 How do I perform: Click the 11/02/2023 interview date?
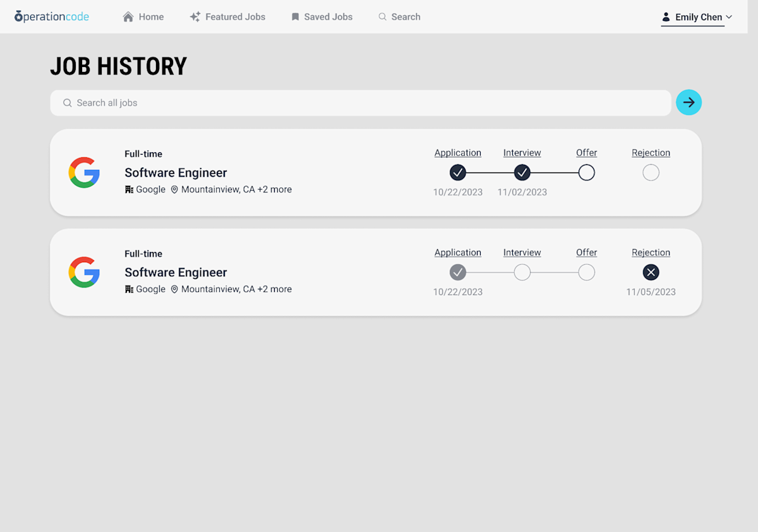click(522, 192)
